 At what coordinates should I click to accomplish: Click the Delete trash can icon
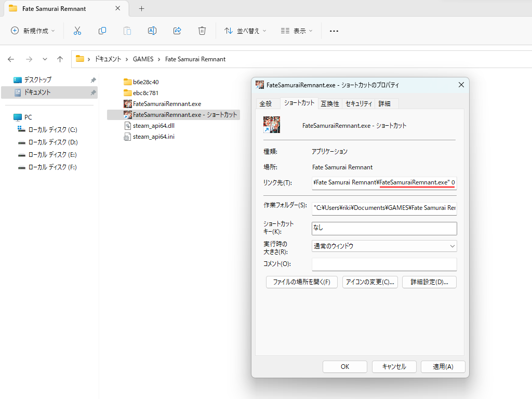coord(202,31)
